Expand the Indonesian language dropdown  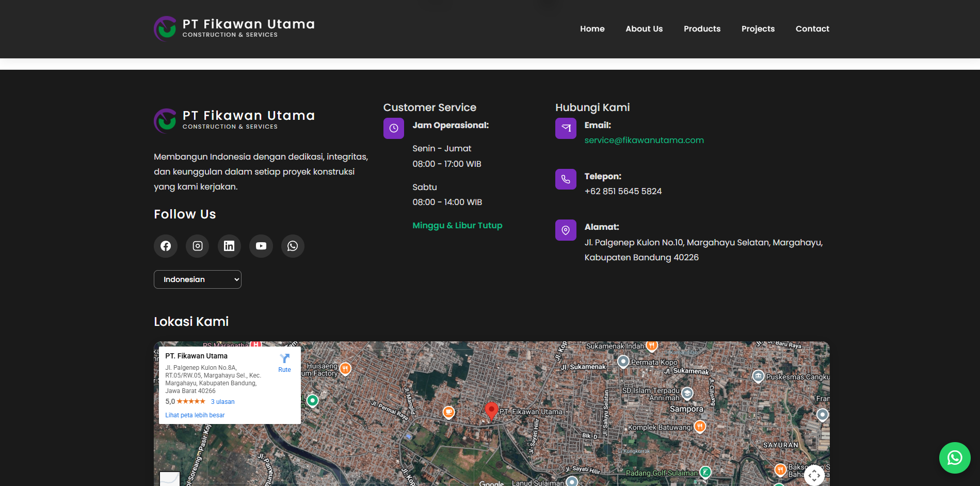[198, 279]
